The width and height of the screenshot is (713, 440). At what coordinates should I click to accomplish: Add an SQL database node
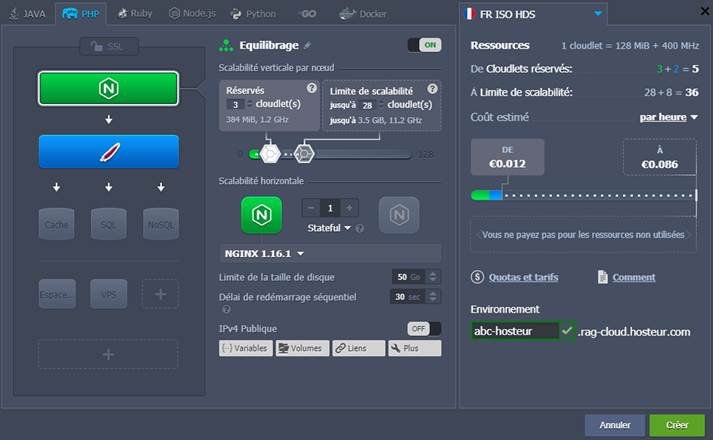coord(108,224)
